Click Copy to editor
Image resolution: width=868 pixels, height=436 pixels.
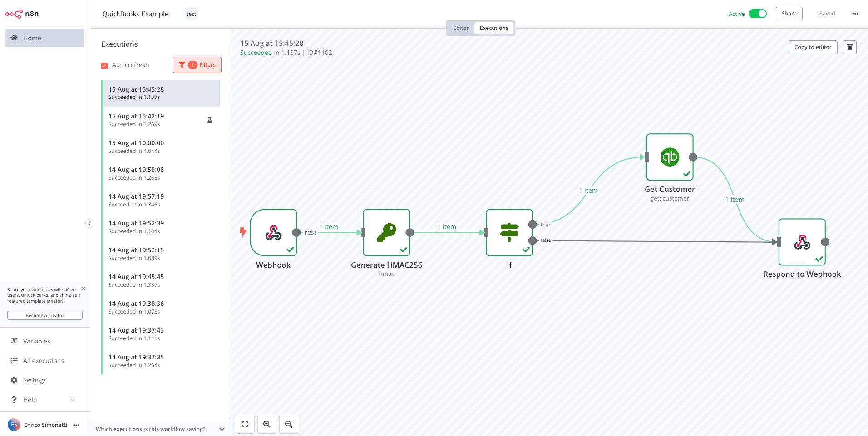point(813,47)
